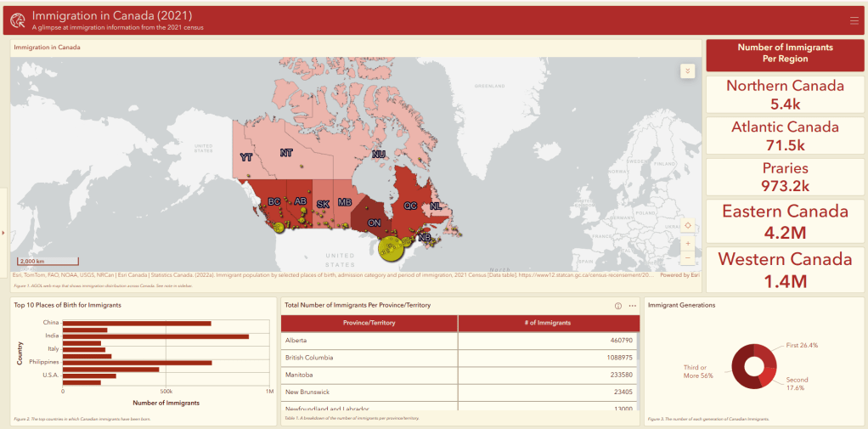This screenshot has width=868, height=429.
Task: Select the Alberta table row
Action: tap(459, 340)
